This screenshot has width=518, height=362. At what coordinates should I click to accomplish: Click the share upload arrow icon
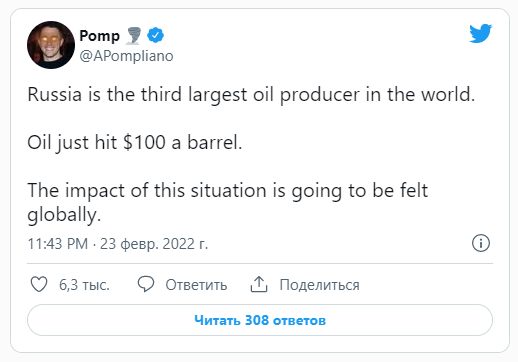point(259,284)
